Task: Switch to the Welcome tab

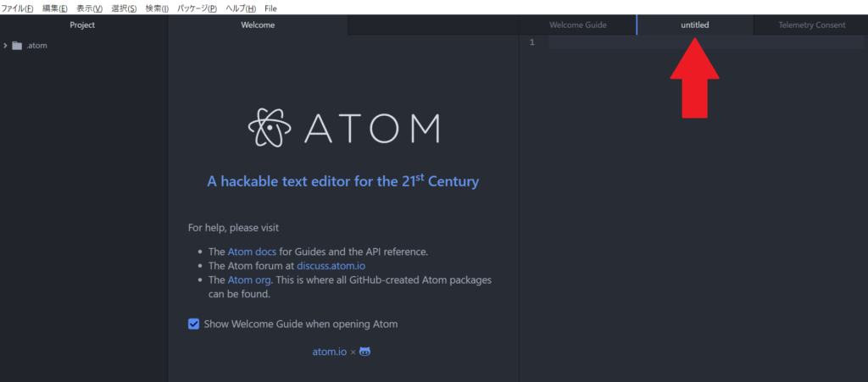Action: 258,25
